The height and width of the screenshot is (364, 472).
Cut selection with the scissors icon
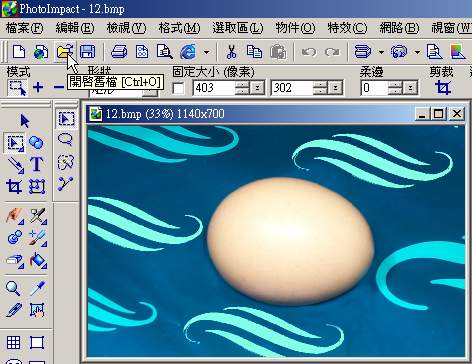pos(231,52)
